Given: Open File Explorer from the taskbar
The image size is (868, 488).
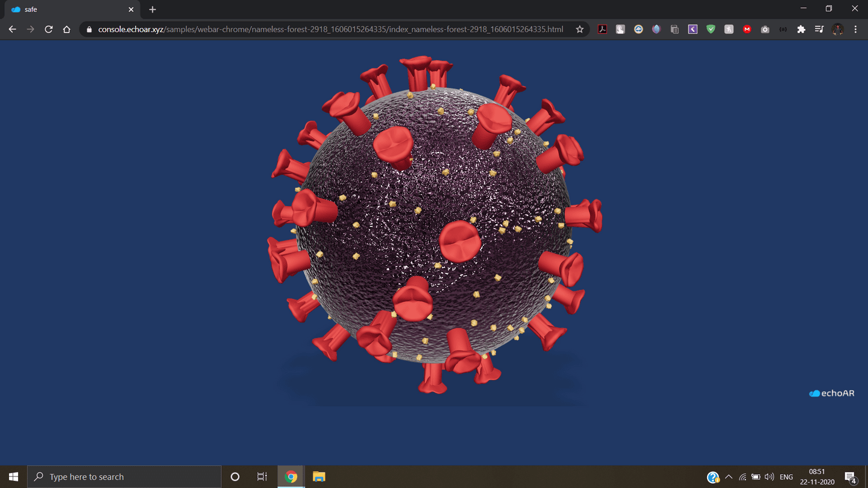Looking at the screenshot, I should pos(319,477).
